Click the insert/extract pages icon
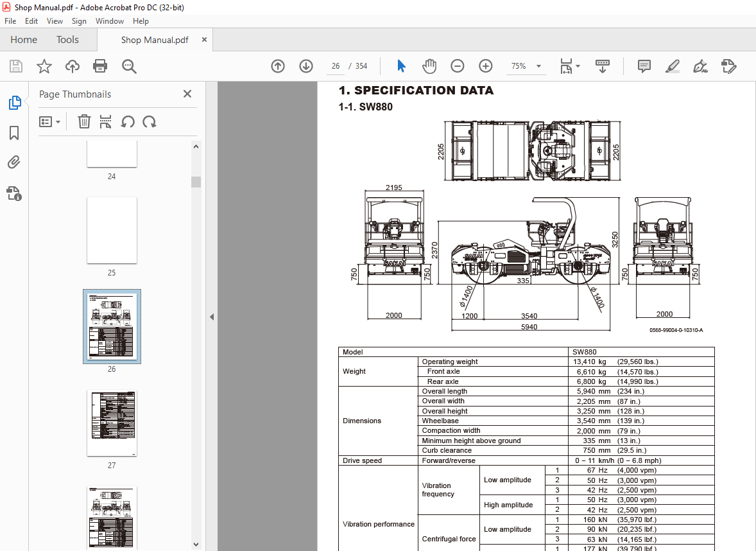 pyautogui.click(x=105, y=121)
